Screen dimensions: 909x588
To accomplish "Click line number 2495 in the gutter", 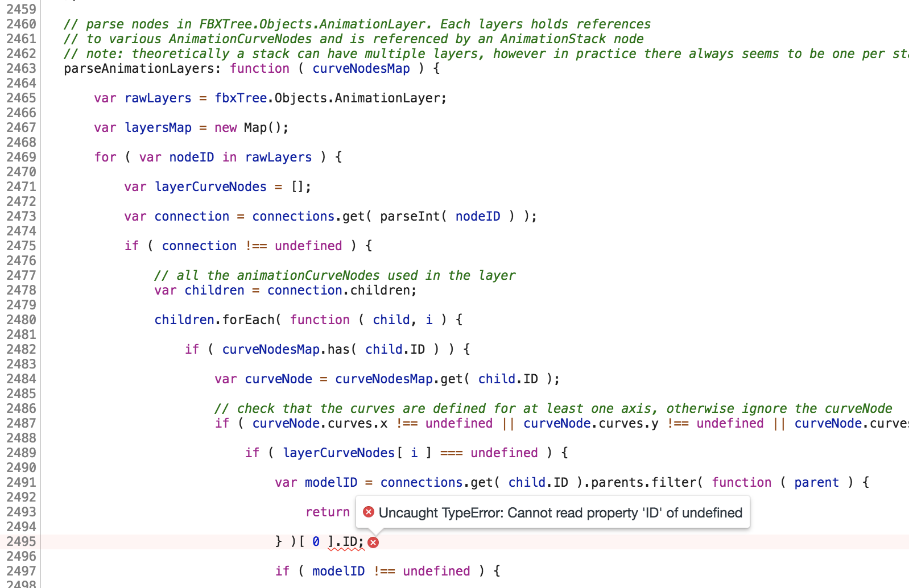I will tap(21, 541).
